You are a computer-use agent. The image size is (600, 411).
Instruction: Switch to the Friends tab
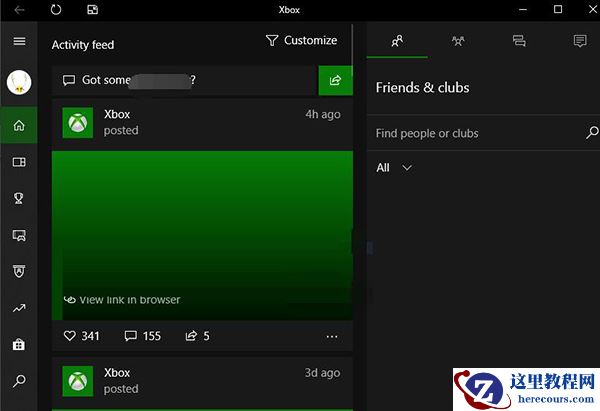coord(397,41)
